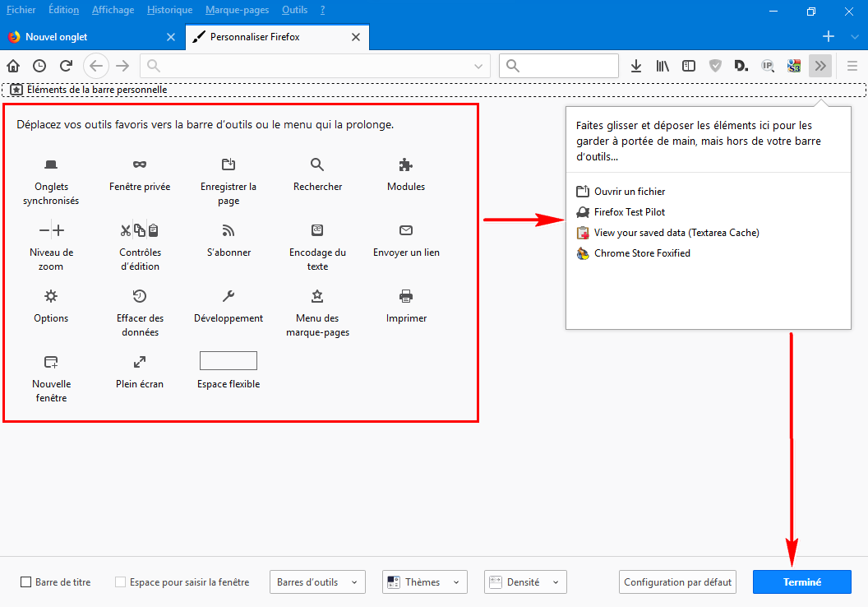Click the Onglets synchronisés icon

(x=51, y=164)
